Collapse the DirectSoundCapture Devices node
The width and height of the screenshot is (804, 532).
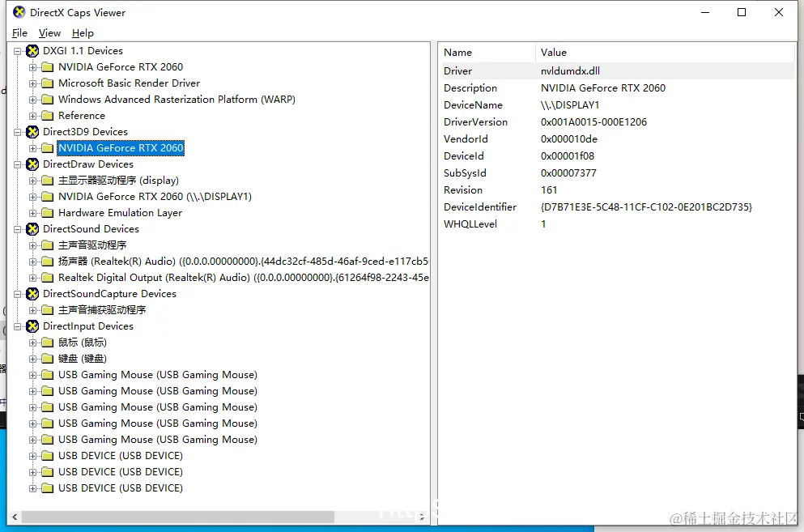click(18, 295)
